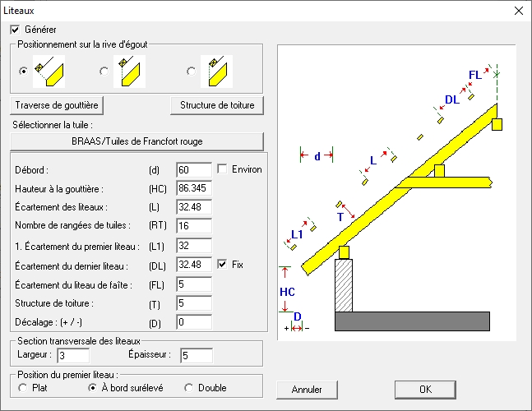Confirm with the OK button
The image size is (532, 411).
[x=425, y=390]
